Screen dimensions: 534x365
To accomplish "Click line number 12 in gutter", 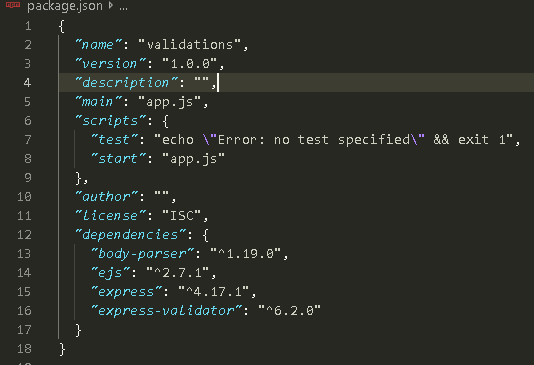I will click(25, 235).
